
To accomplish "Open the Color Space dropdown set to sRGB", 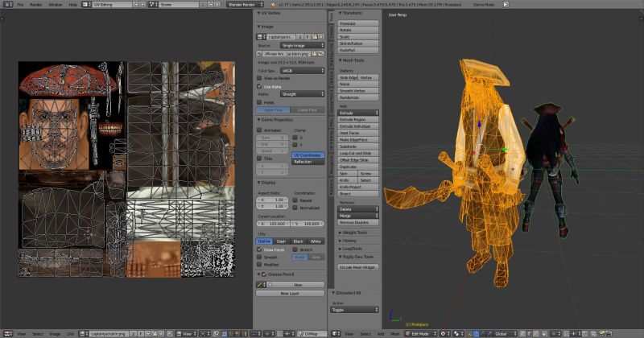I will 303,71.
